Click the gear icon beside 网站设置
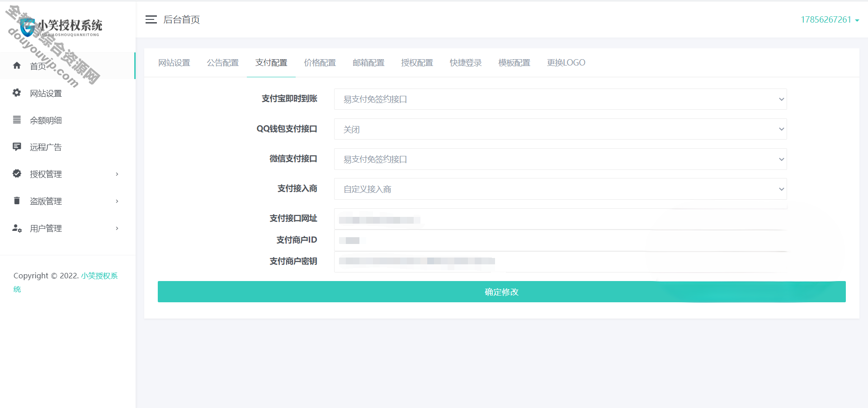Viewport: 868px width, 408px height. pos(17,93)
